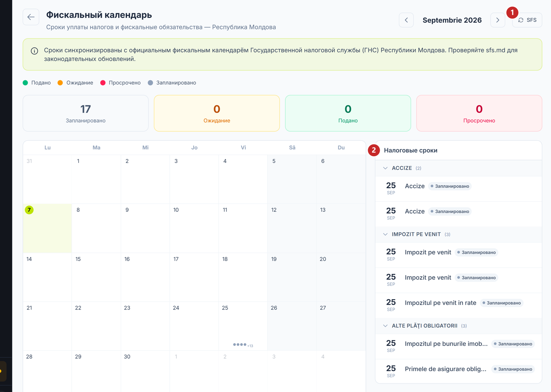Select day 12 in the Sâ column
The width and height of the screenshot is (551, 392).
click(x=292, y=228)
